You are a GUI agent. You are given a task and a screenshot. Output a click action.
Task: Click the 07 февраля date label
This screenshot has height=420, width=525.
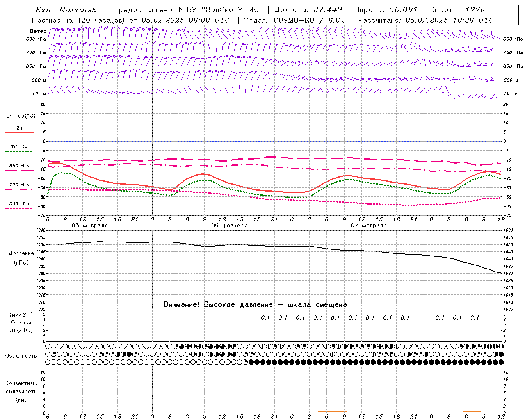coord(369,226)
